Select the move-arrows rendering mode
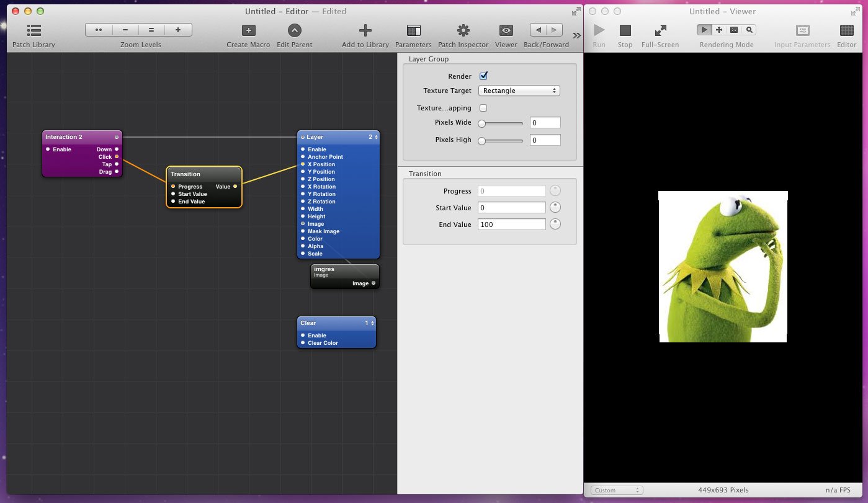The width and height of the screenshot is (868, 503). (x=719, y=30)
